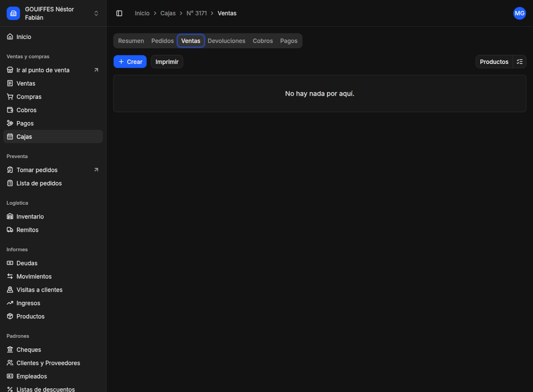Click the Imprimir button
533x392 pixels.
(x=167, y=62)
